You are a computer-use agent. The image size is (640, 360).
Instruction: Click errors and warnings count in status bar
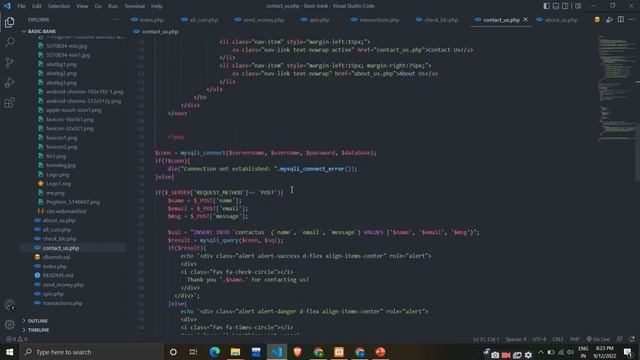(17, 339)
